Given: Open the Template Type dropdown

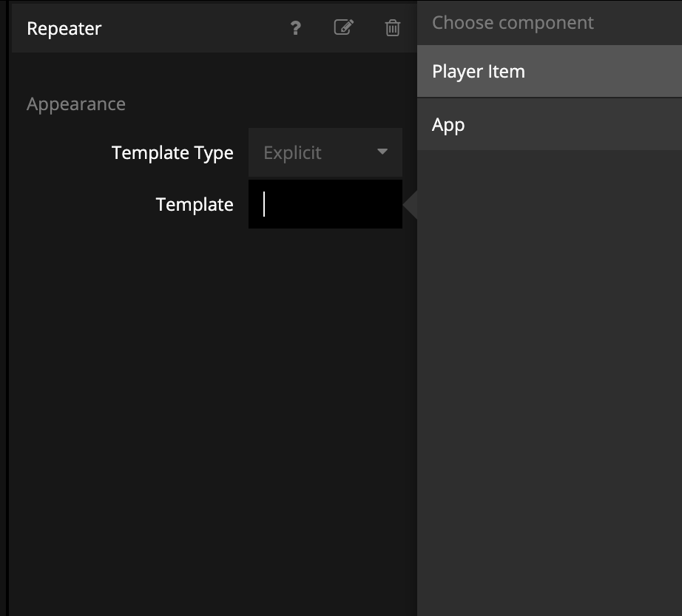Looking at the screenshot, I should point(325,152).
